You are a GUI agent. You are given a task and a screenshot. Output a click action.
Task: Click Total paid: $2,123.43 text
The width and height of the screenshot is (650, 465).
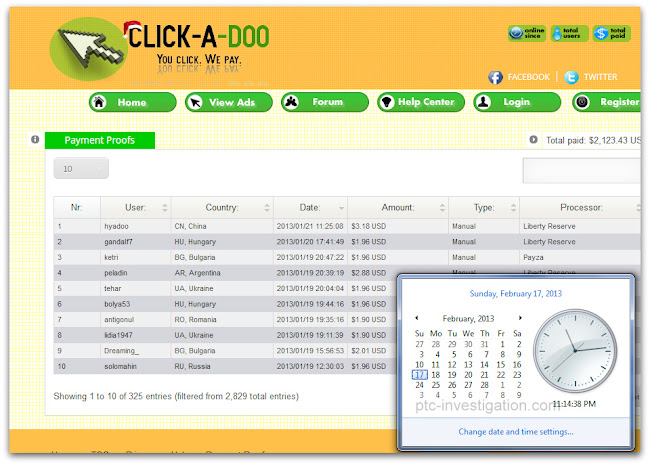click(593, 140)
